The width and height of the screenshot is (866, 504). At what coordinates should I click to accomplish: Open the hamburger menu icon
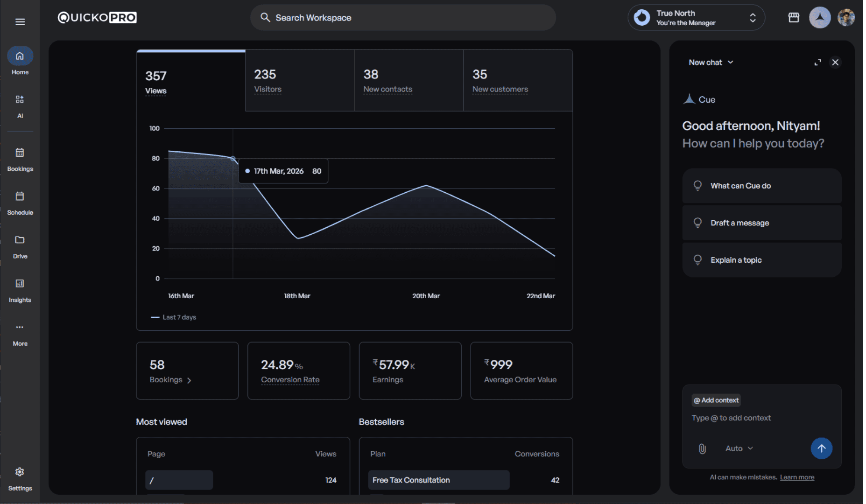coord(20,22)
